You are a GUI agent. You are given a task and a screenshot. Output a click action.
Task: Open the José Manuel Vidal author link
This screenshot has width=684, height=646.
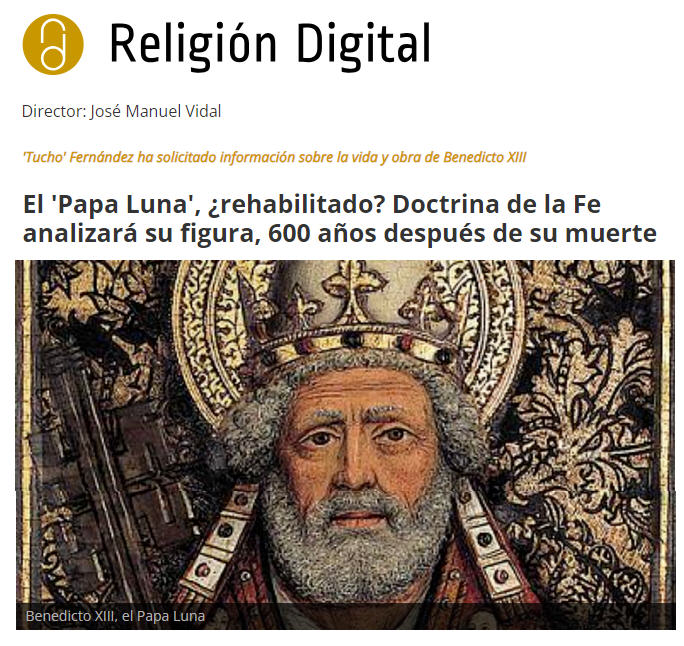pyautogui.click(x=156, y=111)
